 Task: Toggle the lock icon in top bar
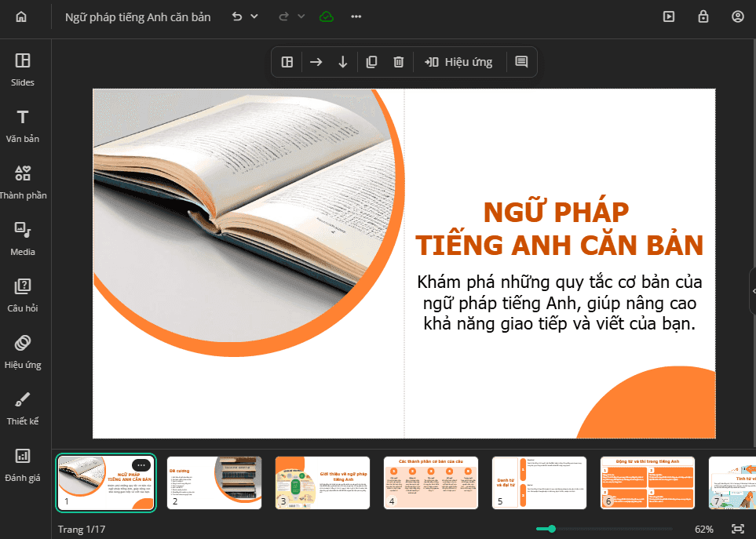coord(703,16)
